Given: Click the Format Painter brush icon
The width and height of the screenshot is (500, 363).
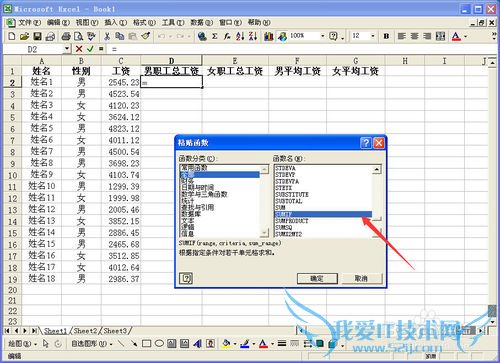Looking at the screenshot, I should (x=146, y=36).
